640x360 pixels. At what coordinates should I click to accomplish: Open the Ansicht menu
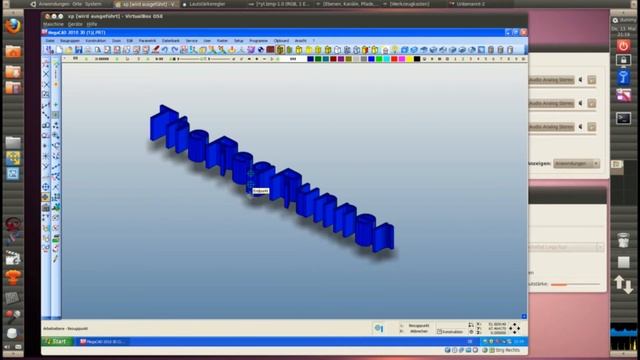(x=300, y=41)
